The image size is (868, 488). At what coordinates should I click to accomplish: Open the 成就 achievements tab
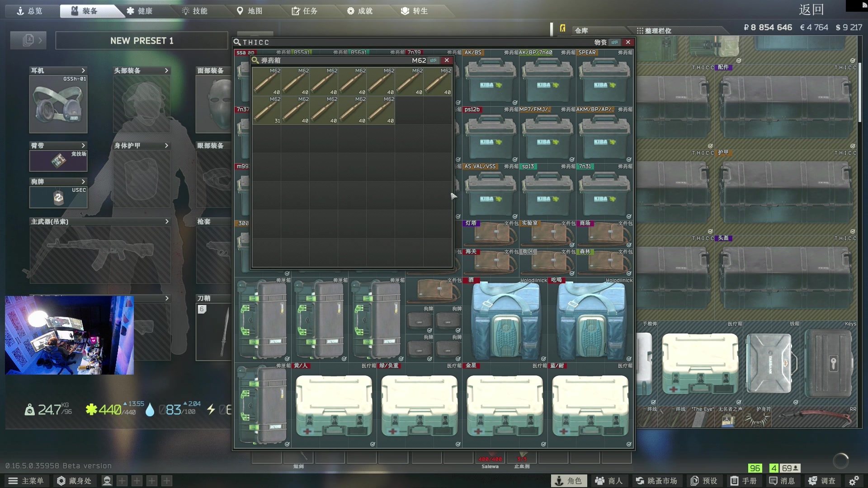[x=360, y=11]
